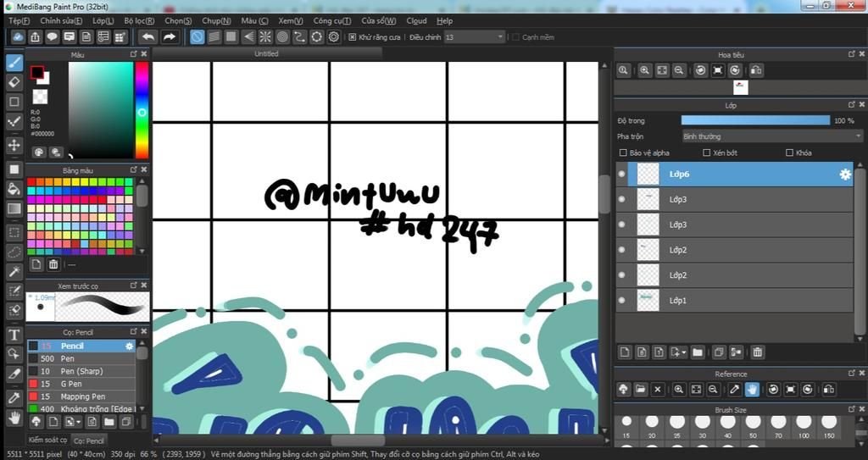Select the Gradient tool

[14, 208]
